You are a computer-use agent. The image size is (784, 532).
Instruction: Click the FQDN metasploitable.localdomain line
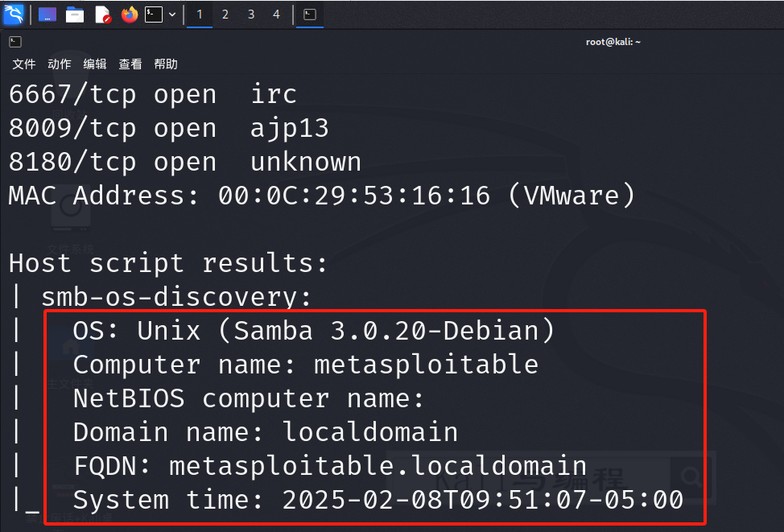(x=330, y=466)
